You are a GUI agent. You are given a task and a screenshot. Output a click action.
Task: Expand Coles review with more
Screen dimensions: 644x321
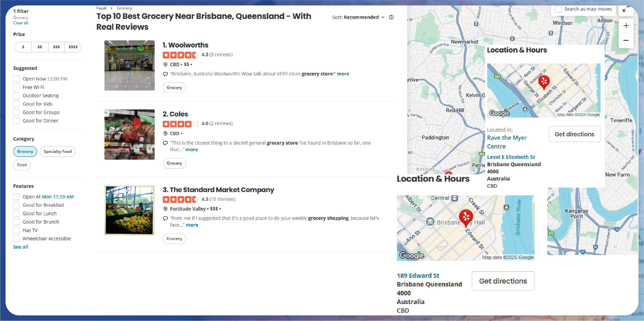coord(192,150)
